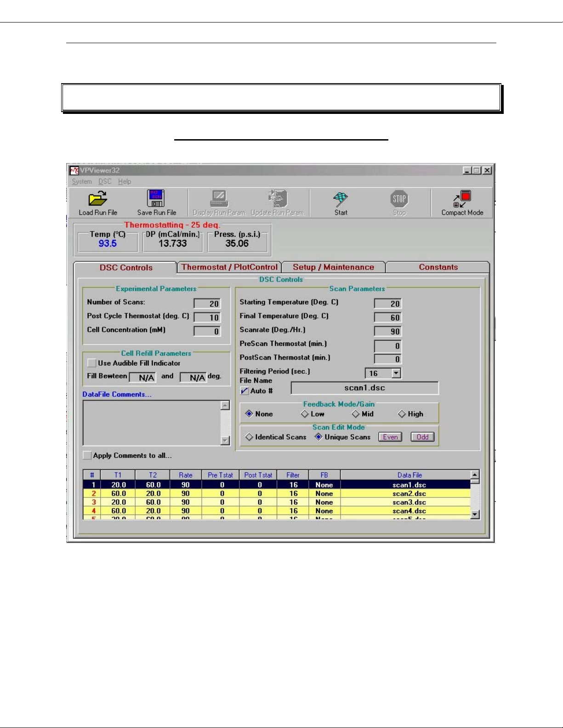Click the Number of Scans field

click(207, 304)
